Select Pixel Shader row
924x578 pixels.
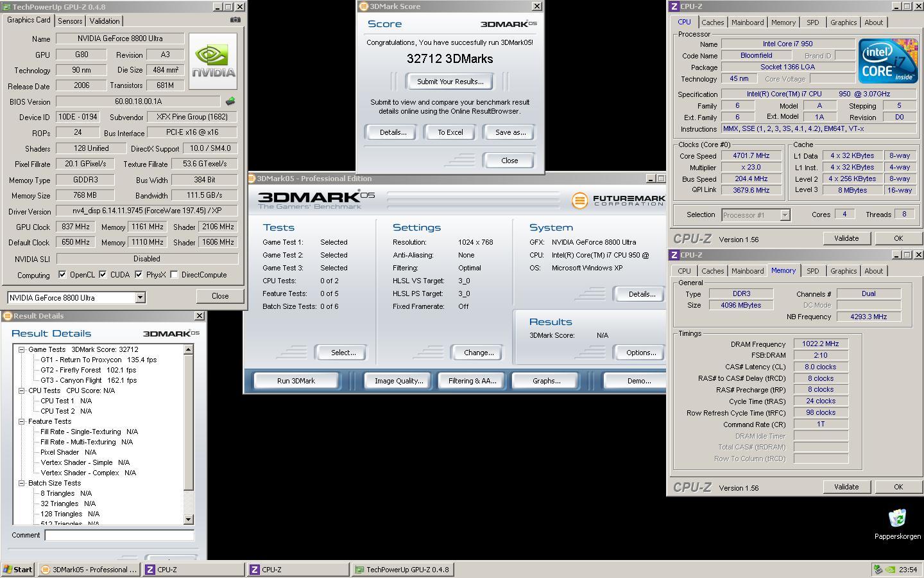(68, 452)
